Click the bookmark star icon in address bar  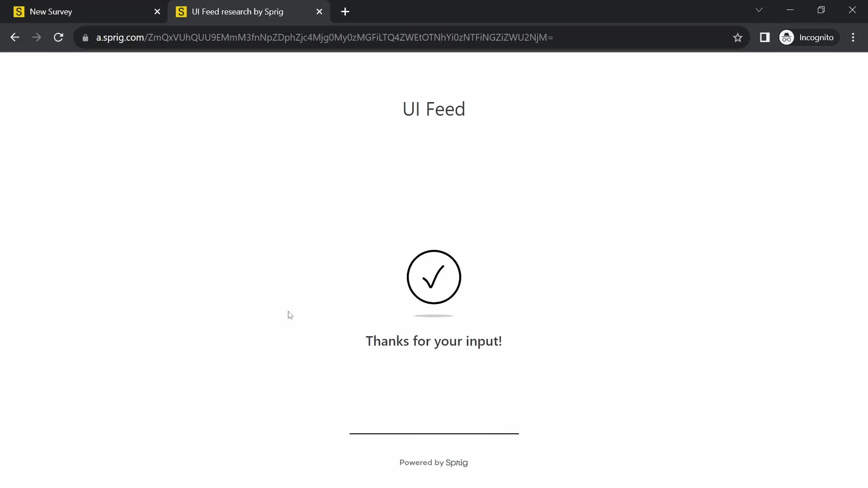pos(737,38)
